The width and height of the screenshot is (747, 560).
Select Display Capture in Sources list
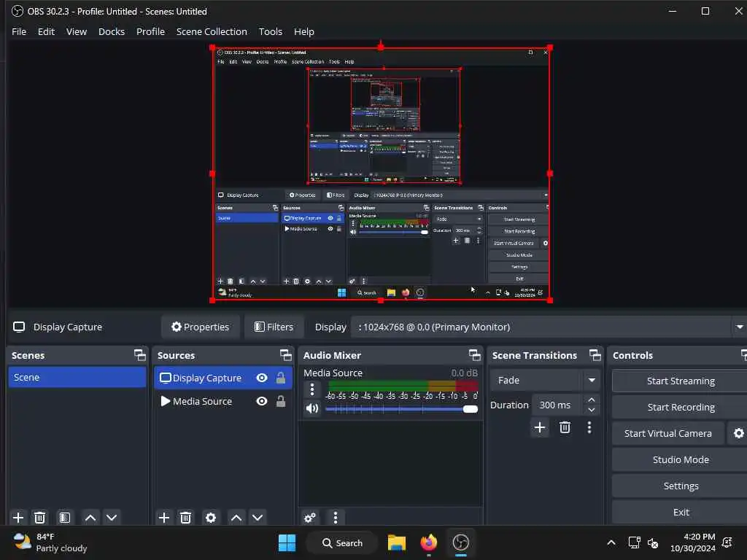point(223,378)
